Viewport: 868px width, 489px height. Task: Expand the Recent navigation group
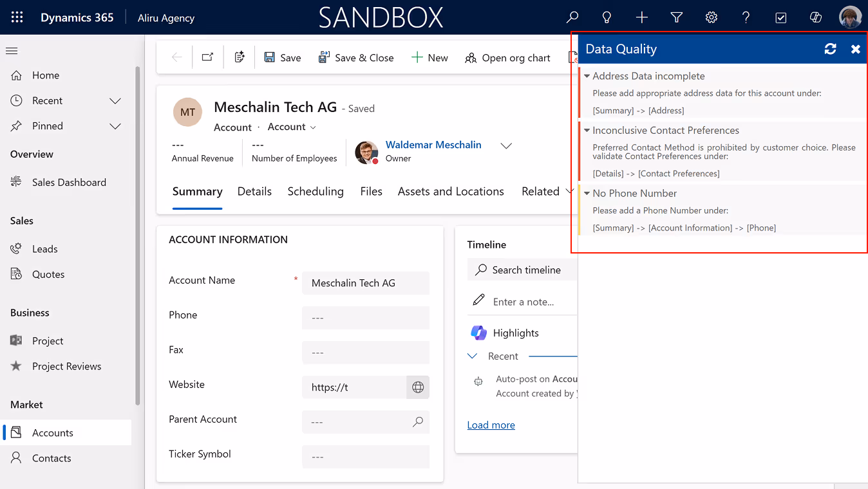[x=115, y=100]
